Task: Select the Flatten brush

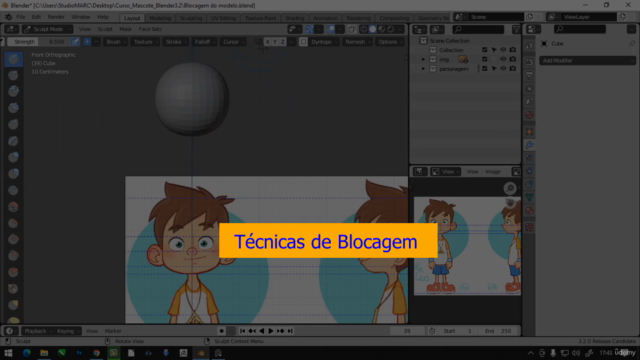Action: pos(13,223)
